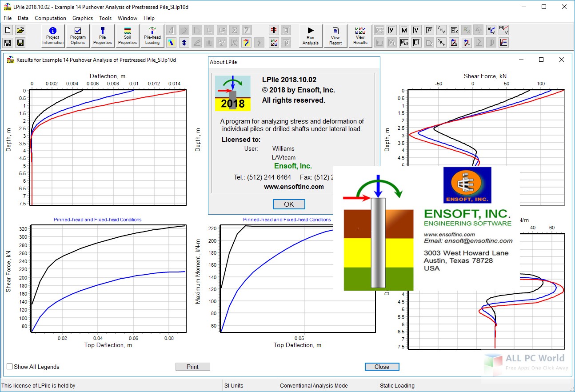Click the 'V' shear force plot icon
Image resolution: width=575 pixels, height=392 pixels.
pos(417,30)
